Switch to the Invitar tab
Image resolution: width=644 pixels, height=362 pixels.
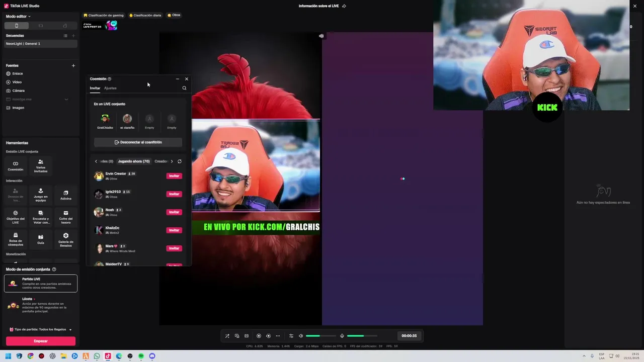point(95,88)
